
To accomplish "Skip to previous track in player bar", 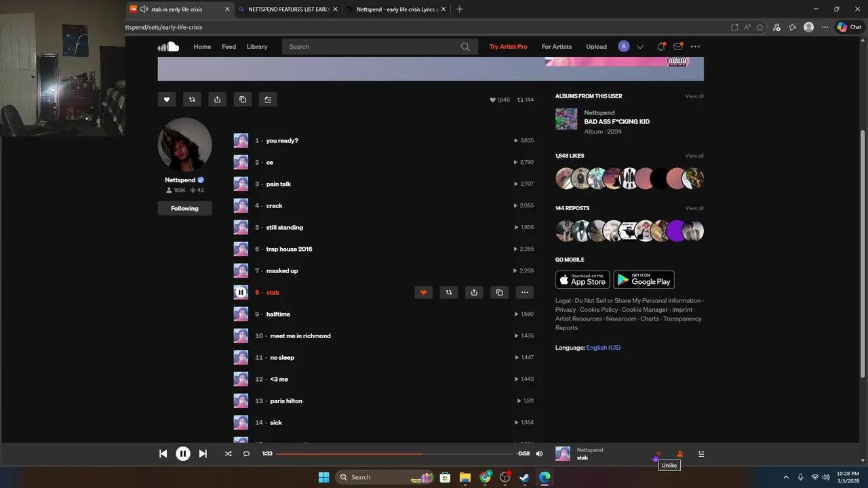I will tap(163, 453).
